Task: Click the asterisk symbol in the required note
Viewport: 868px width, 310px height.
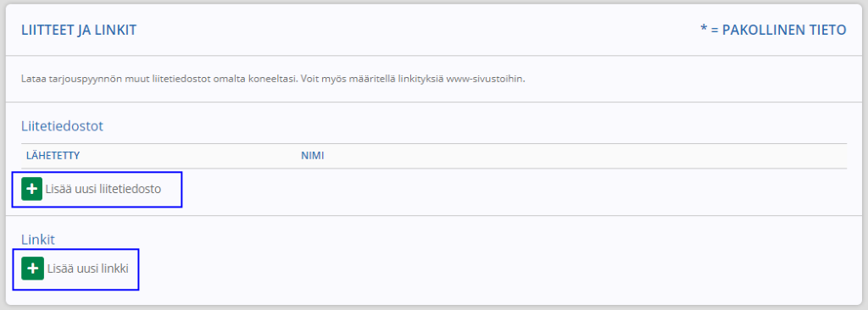Action: (x=704, y=30)
